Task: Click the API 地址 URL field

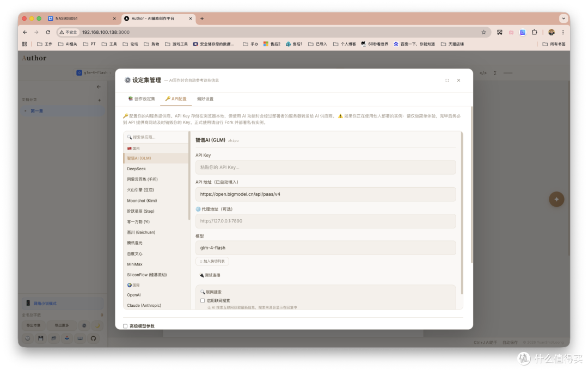Action: click(x=326, y=194)
